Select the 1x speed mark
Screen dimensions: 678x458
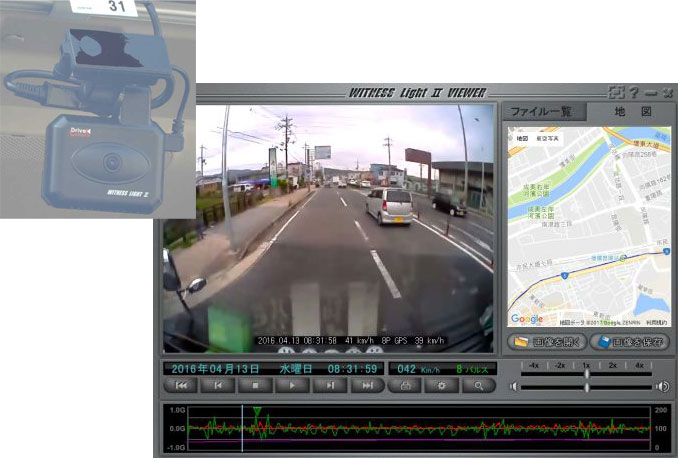(x=586, y=365)
